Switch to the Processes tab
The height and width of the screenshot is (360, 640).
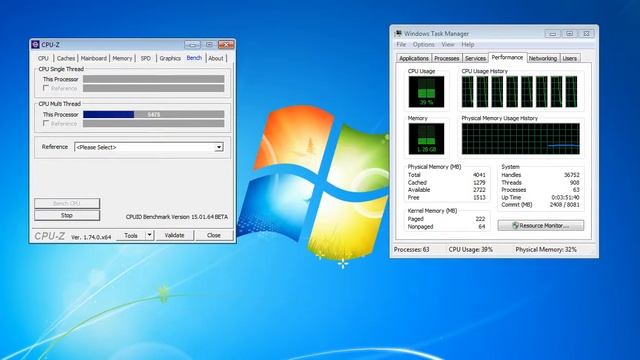coord(447,58)
